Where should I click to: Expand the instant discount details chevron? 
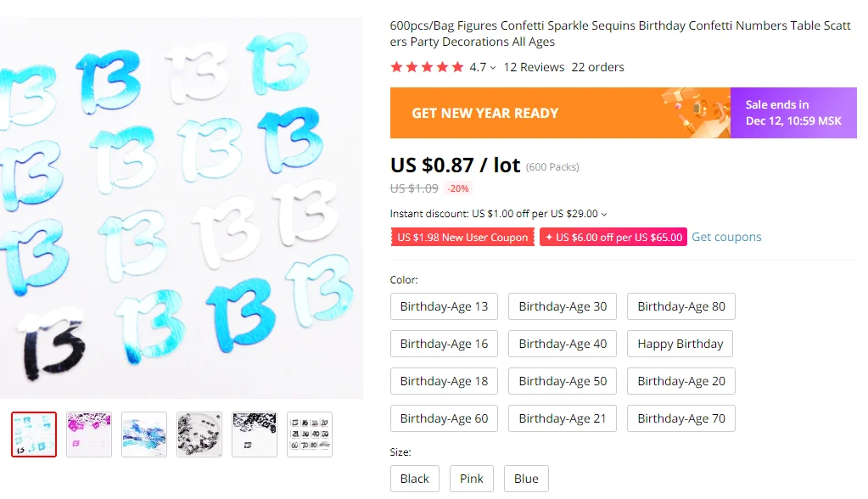pyautogui.click(x=604, y=215)
